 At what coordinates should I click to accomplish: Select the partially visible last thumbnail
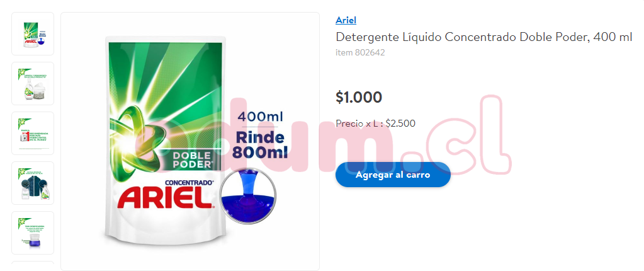pyautogui.click(x=33, y=266)
